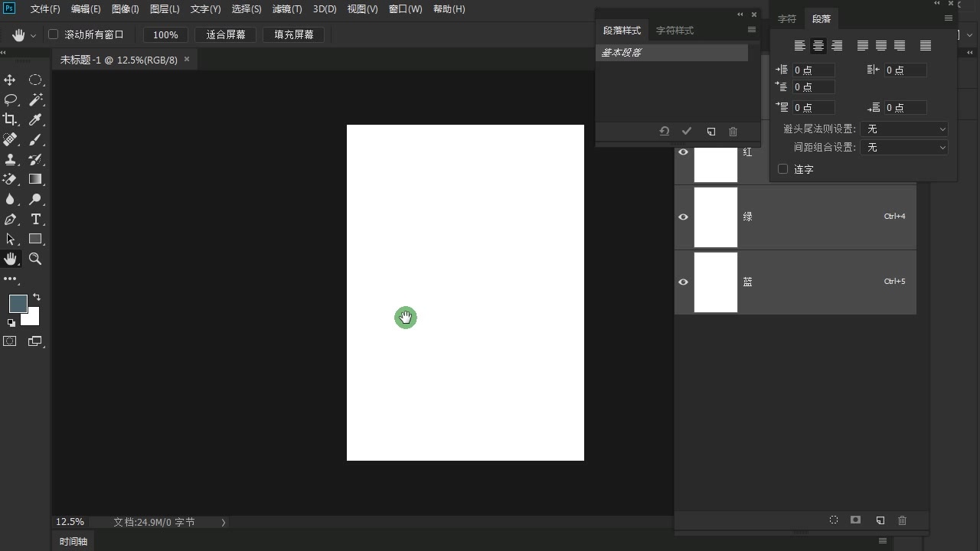Viewport: 980px width, 551px height.
Task: Click the 适合屏幕 button
Action: coord(226,34)
